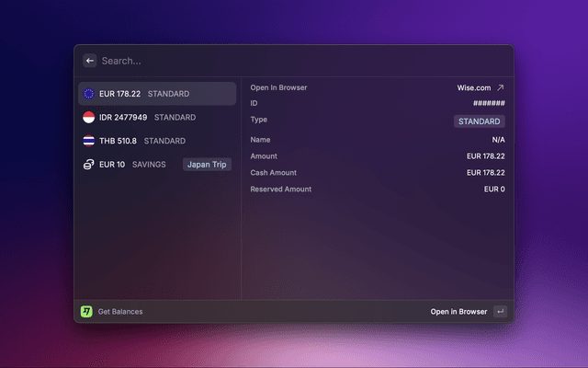Select the EUR 10 savings row
This screenshot has height=368, width=588.
129,165
